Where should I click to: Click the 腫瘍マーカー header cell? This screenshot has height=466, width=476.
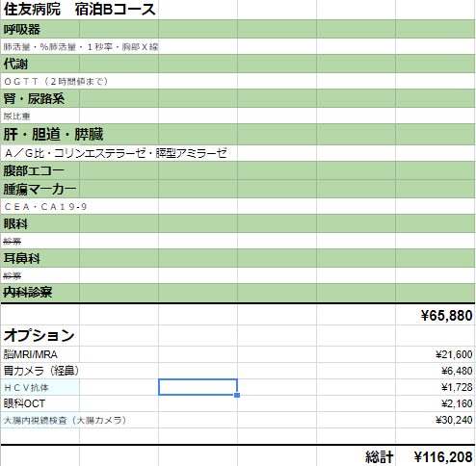[40, 189]
